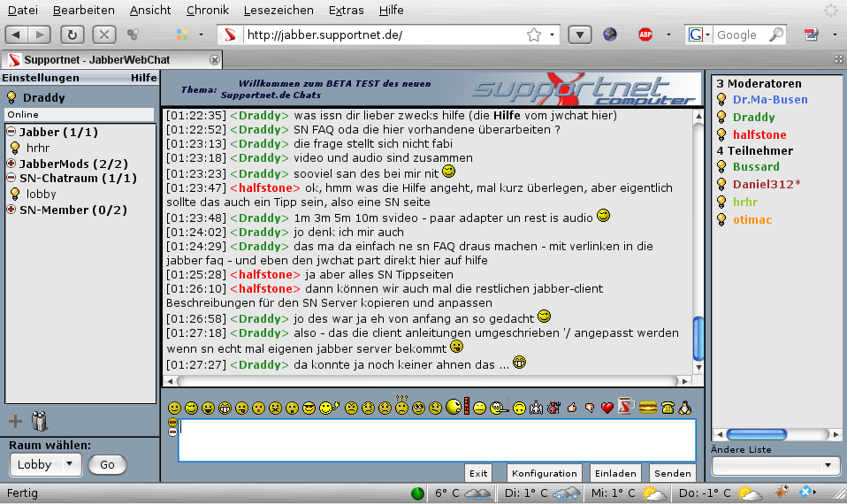Insert the Supportnet mug emoticon
The width and height of the screenshot is (847, 504).
(626, 406)
